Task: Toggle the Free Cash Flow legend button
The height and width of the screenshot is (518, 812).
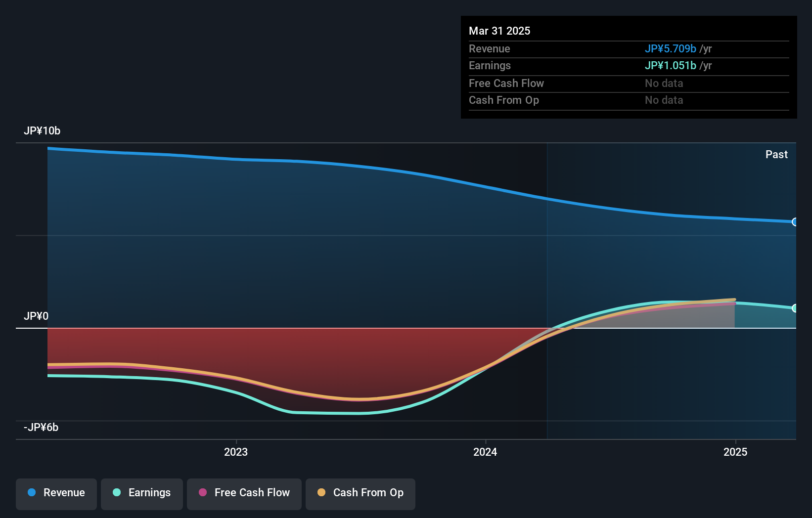Action: pyautogui.click(x=244, y=494)
